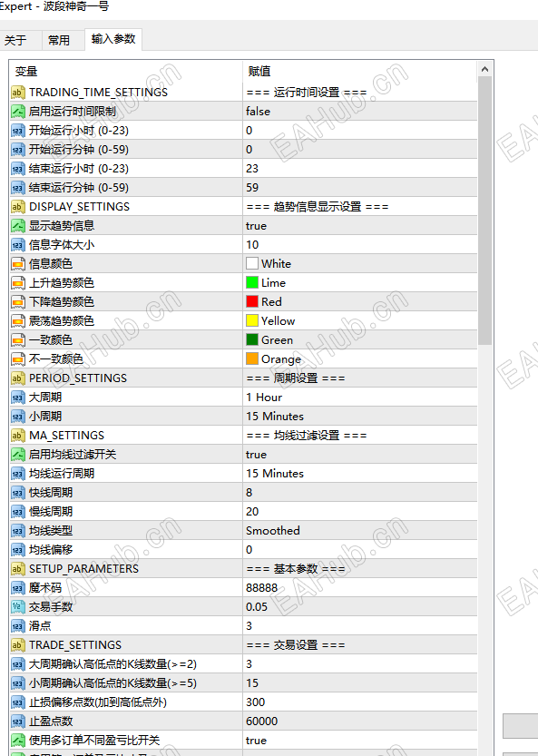Click the string icon beside MA_SETTINGS
Image resolution: width=538 pixels, height=756 pixels.
tap(18, 436)
